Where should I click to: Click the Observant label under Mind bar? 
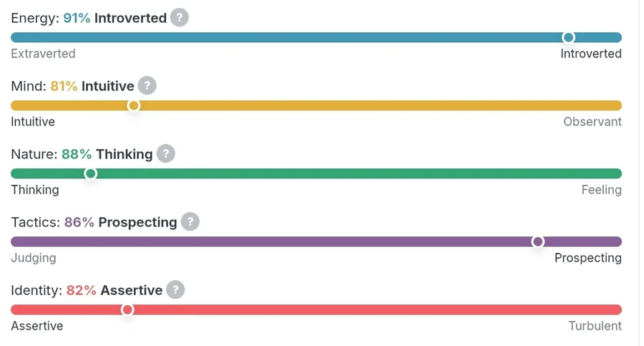click(x=592, y=122)
